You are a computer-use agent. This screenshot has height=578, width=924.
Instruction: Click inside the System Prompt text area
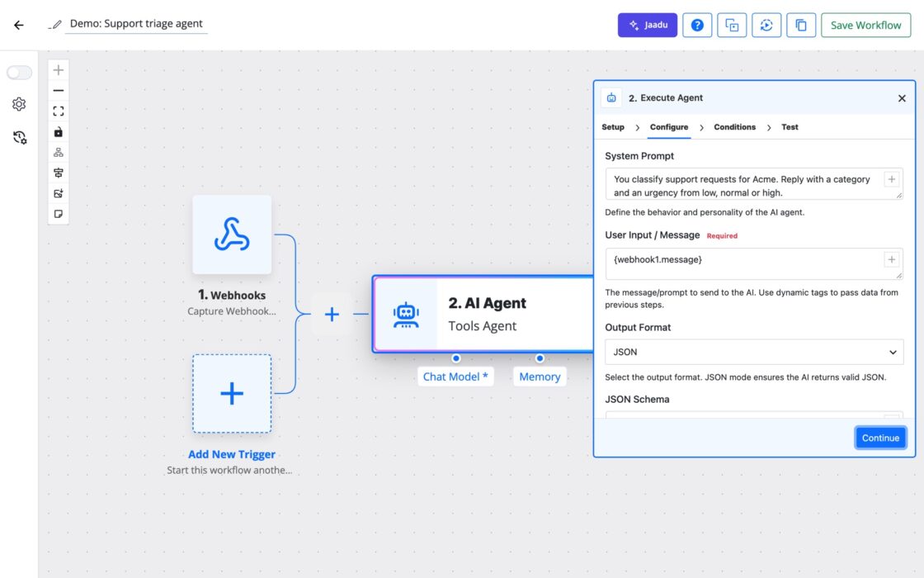click(754, 184)
